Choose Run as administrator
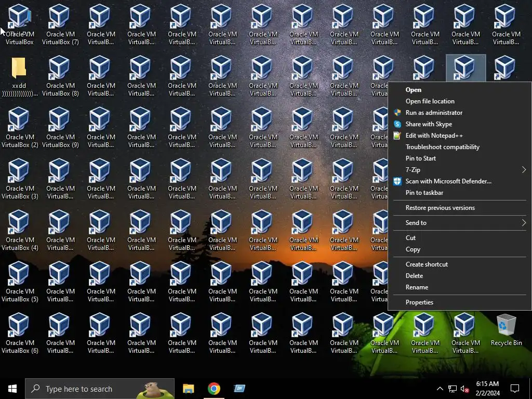The image size is (532, 399). pos(460,113)
